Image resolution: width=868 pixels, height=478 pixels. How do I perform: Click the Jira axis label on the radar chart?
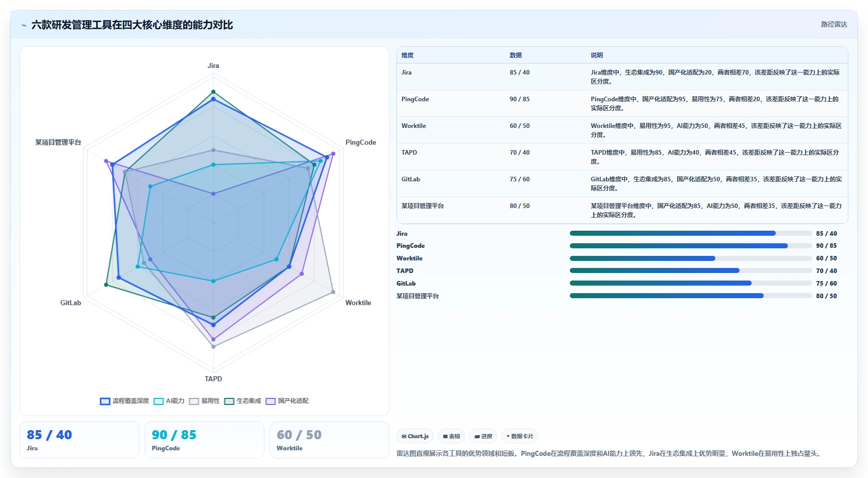213,66
